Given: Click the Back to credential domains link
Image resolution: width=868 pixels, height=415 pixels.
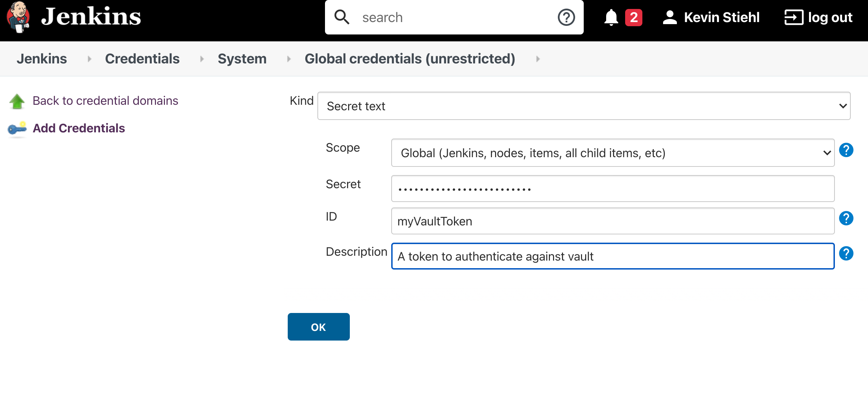Looking at the screenshot, I should coord(105,101).
